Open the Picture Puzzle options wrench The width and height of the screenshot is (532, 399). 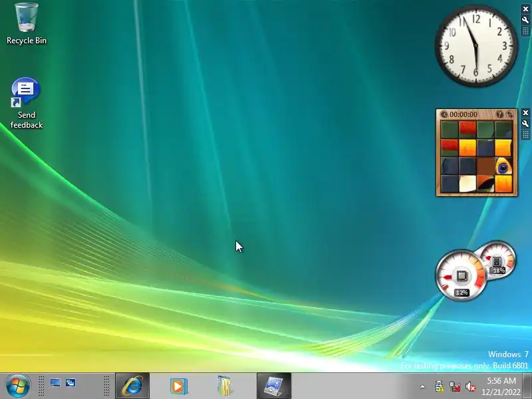tap(525, 124)
